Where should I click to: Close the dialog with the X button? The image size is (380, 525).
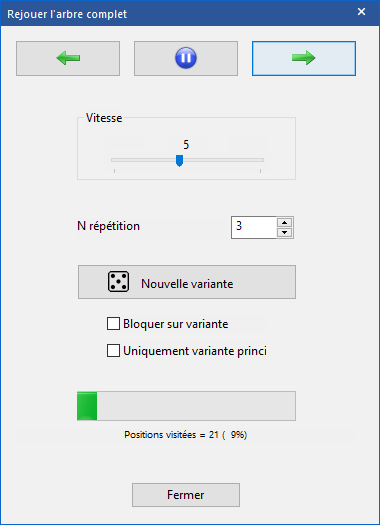(x=361, y=12)
